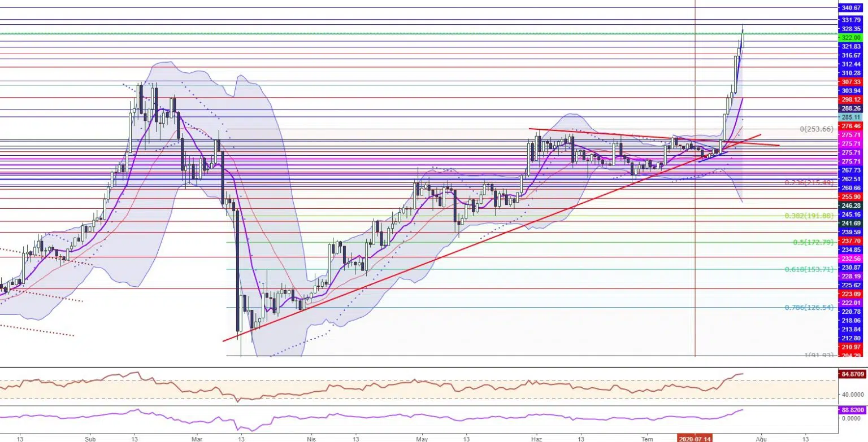Select the 340.67 price level label
Viewport: 868px width, 442px height.
click(850, 8)
